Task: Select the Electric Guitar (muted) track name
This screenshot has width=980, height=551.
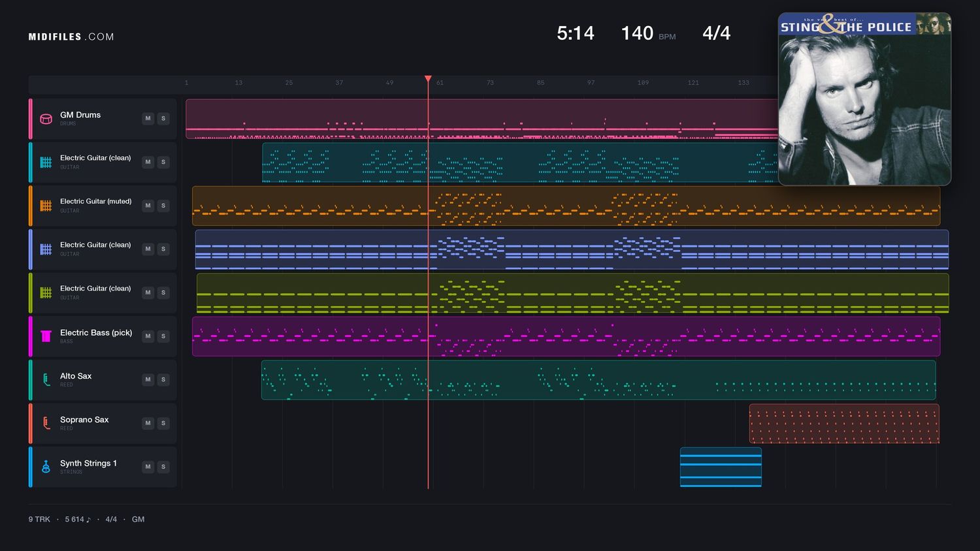Action: coord(95,202)
